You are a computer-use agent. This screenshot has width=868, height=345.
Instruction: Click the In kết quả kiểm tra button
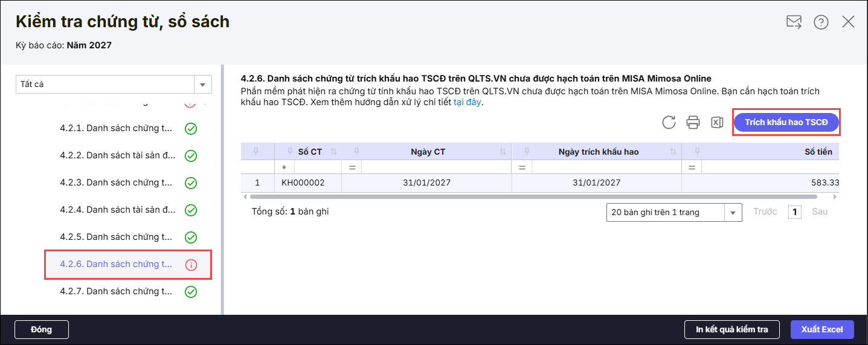(x=731, y=330)
